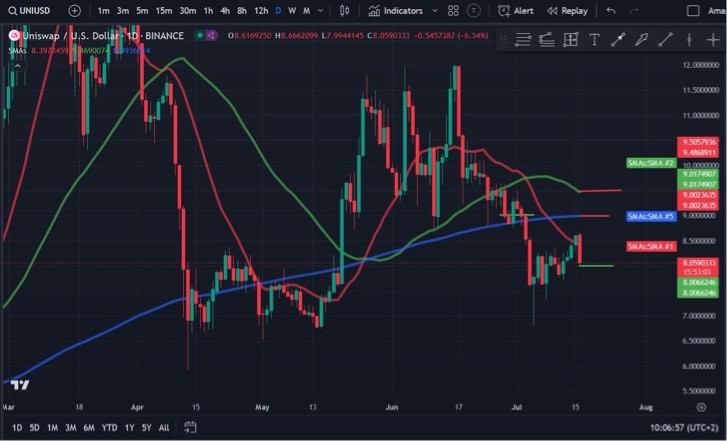
Task: Select the 5m timeframe
Action: click(142, 11)
